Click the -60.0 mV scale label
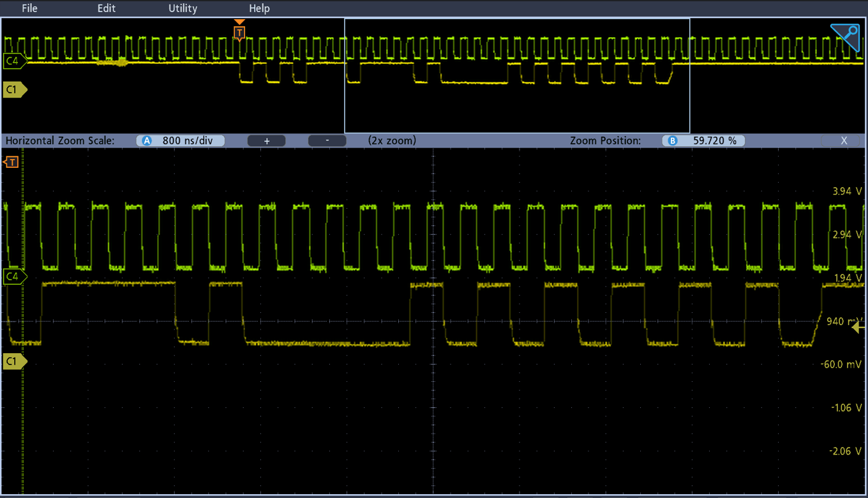 pyautogui.click(x=841, y=364)
